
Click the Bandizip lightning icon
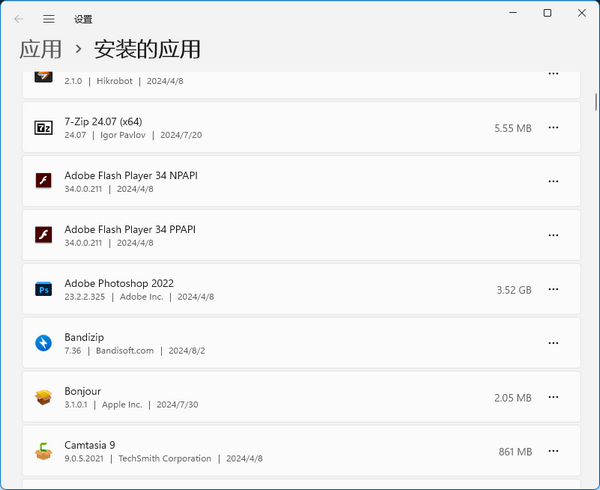[x=44, y=343]
